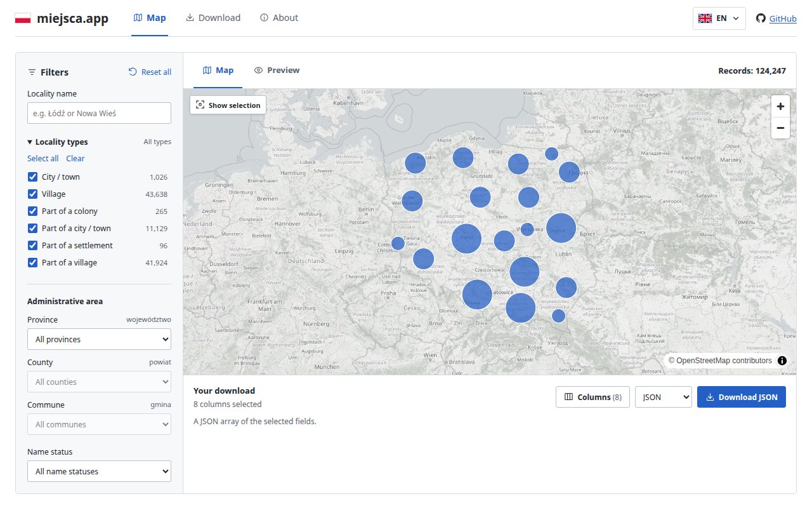Viewport: 812px width, 508px height.
Task: Click the UK flag language icon
Action: (x=705, y=18)
